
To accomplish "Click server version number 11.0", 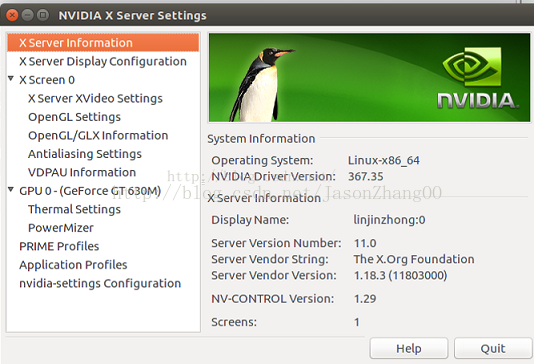I will pos(365,243).
